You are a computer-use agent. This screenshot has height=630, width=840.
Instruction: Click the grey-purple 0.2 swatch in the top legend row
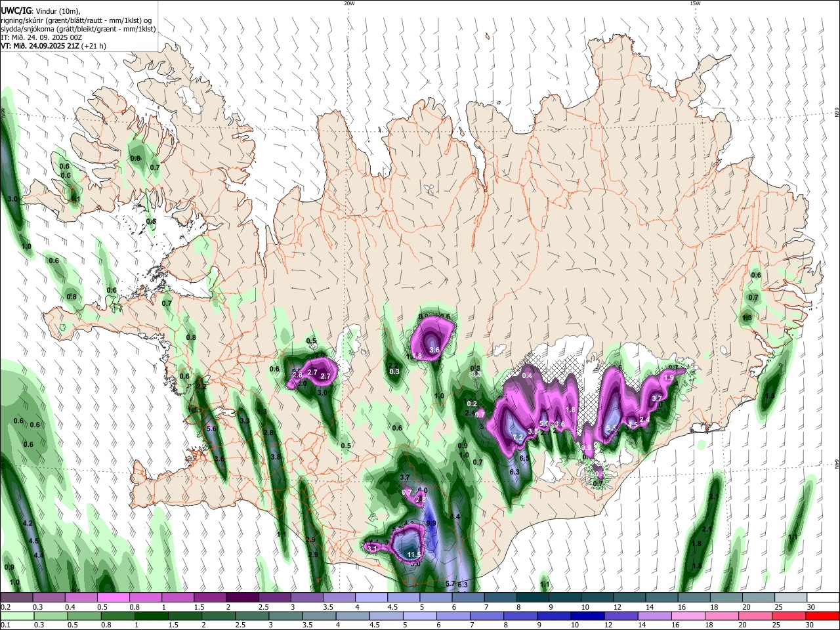pyautogui.click(x=16, y=598)
